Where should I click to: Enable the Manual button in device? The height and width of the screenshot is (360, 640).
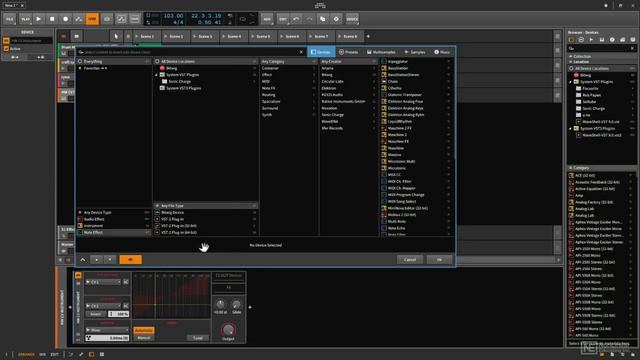(144, 338)
